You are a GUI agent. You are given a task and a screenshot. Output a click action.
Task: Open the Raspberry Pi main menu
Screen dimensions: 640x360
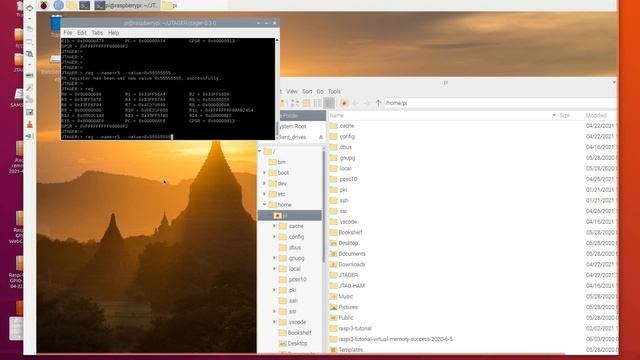(x=44, y=5)
